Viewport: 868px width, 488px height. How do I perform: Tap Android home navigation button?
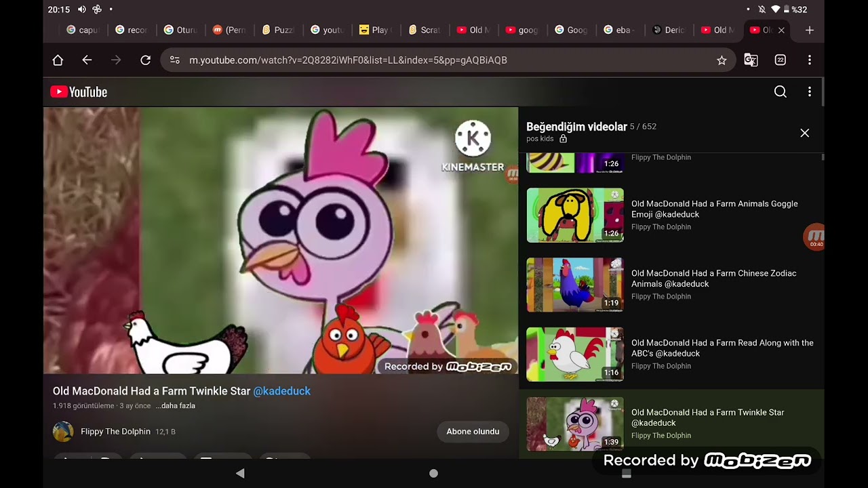pos(434,474)
